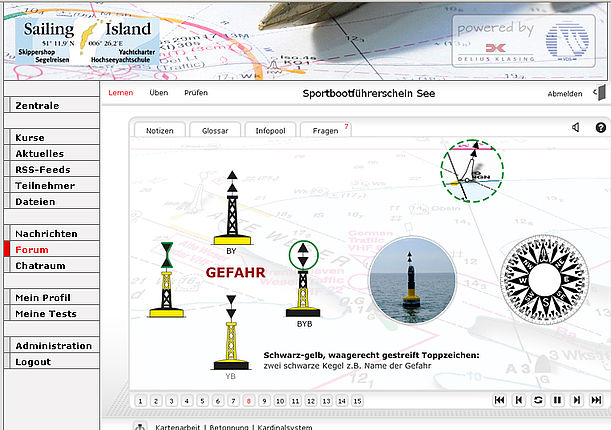Open the Notizen tab

pyautogui.click(x=160, y=130)
